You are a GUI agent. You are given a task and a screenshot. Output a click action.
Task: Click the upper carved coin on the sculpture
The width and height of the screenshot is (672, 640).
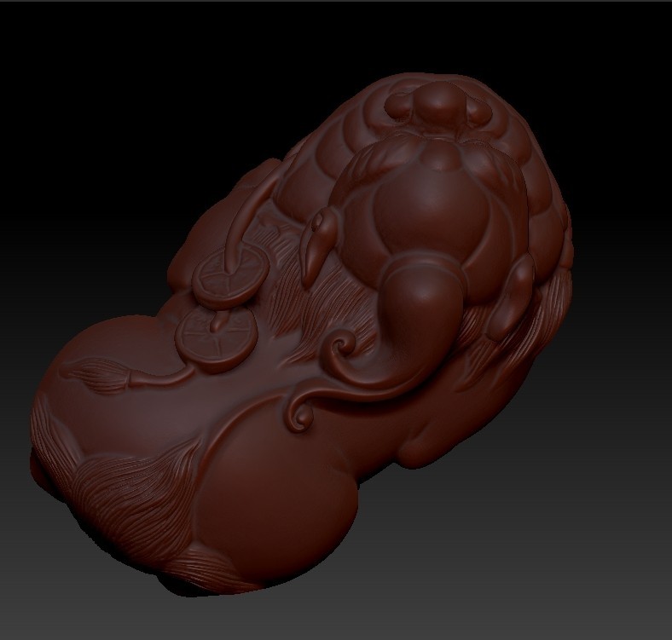[231, 278]
